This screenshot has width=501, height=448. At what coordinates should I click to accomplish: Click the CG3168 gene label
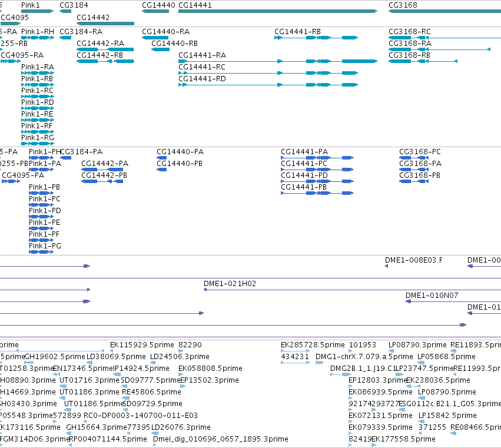coord(403,5)
